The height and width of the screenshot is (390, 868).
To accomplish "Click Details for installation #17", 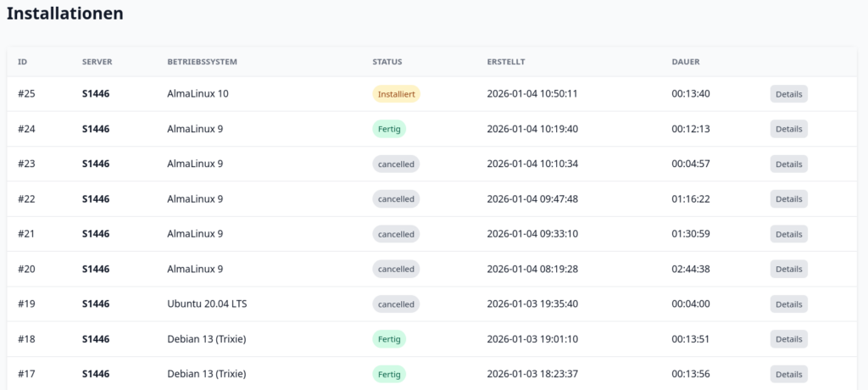I will click(x=788, y=374).
